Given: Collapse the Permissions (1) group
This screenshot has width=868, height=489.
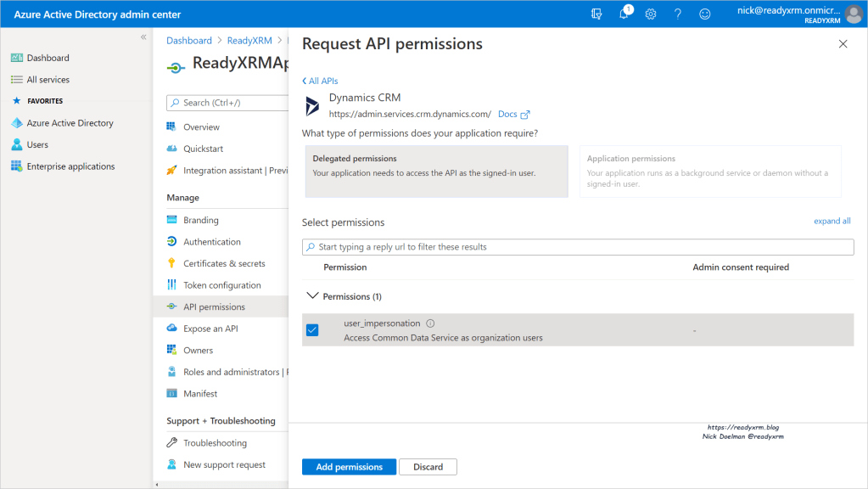Looking at the screenshot, I should pos(311,296).
